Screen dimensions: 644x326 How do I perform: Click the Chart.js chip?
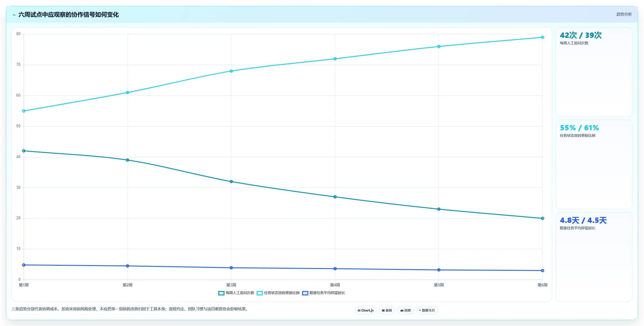click(x=365, y=310)
